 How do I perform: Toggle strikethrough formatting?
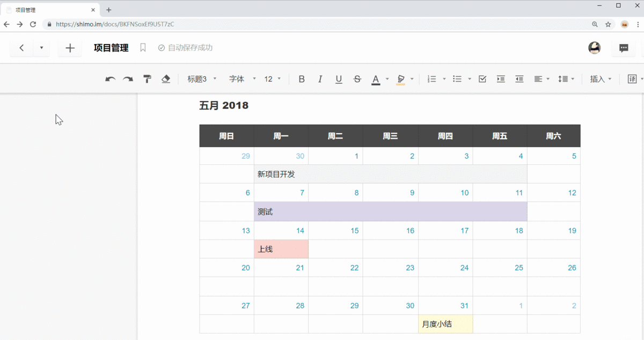click(357, 79)
